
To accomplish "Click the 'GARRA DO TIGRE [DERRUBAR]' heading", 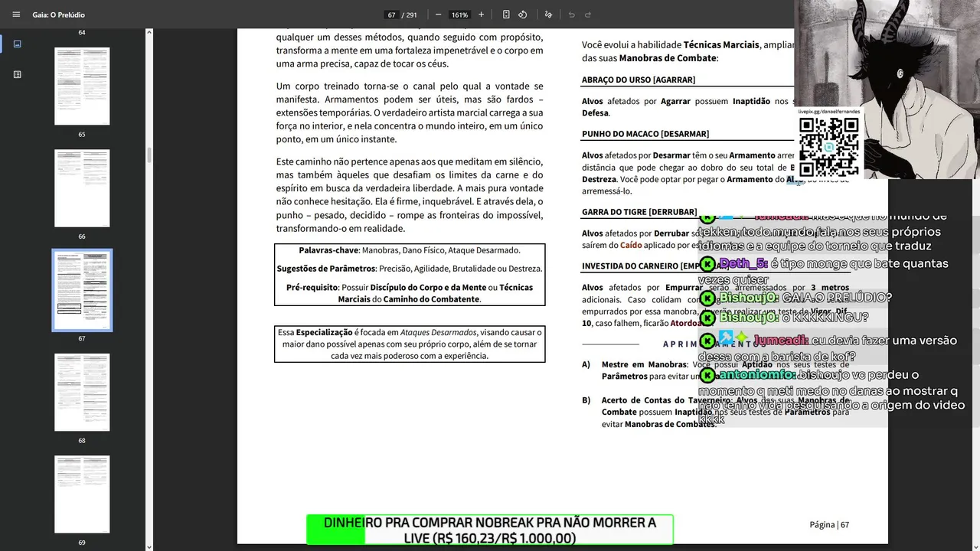I will [x=639, y=212].
